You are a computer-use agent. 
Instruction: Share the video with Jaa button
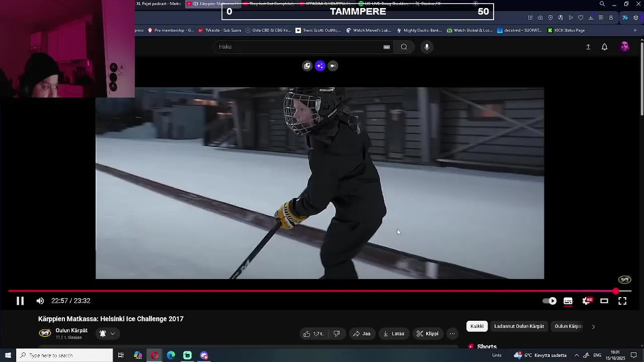[x=362, y=333]
